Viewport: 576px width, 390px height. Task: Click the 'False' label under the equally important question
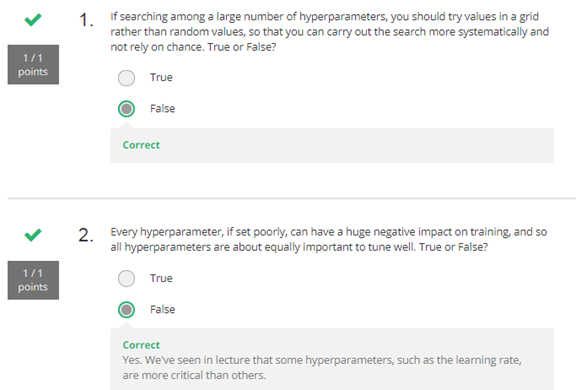click(162, 310)
